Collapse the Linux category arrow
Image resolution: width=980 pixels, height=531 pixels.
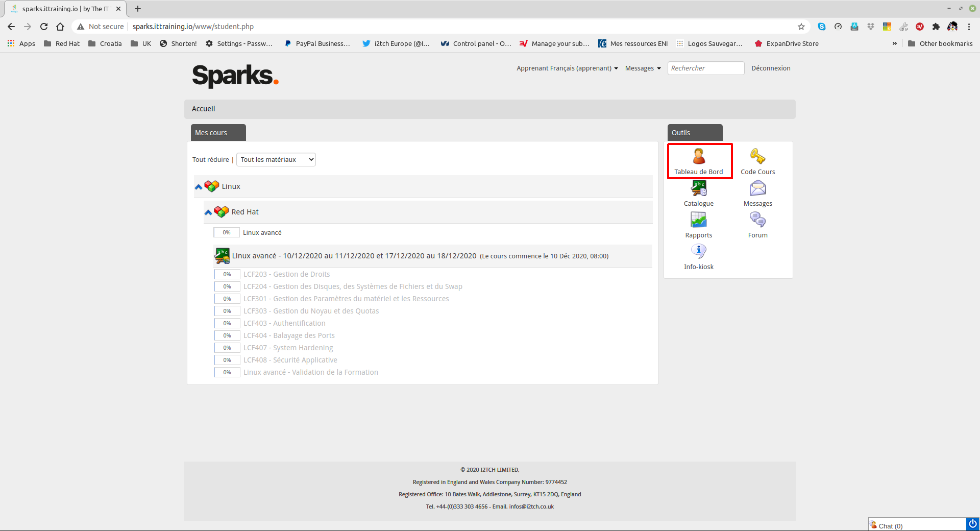[199, 187]
